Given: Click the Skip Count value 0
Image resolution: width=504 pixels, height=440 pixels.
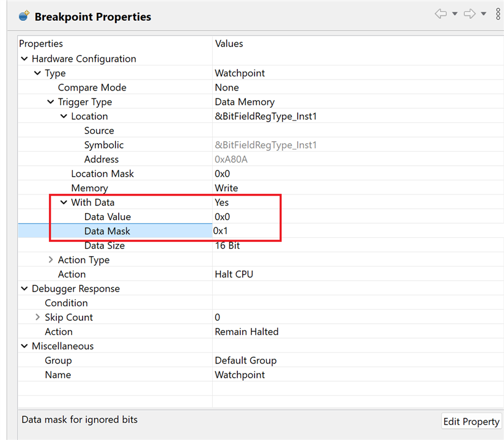Looking at the screenshot, I should [218, 317].
